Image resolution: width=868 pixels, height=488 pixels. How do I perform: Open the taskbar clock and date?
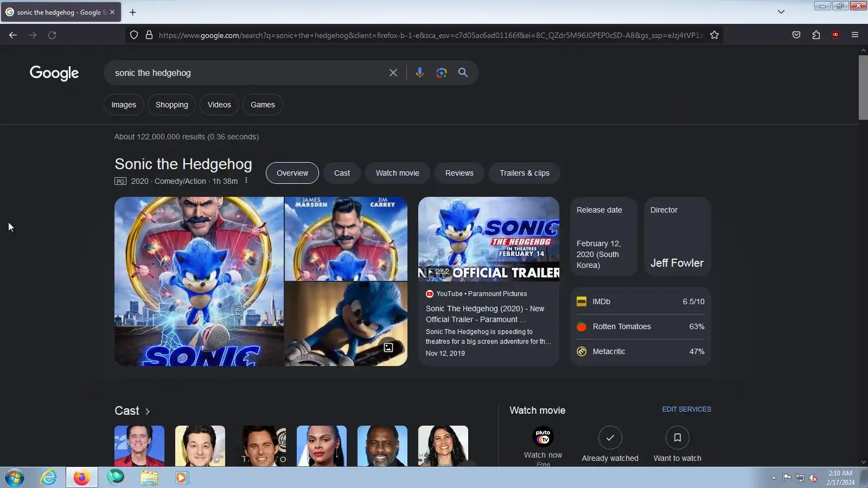pos(840,478)
